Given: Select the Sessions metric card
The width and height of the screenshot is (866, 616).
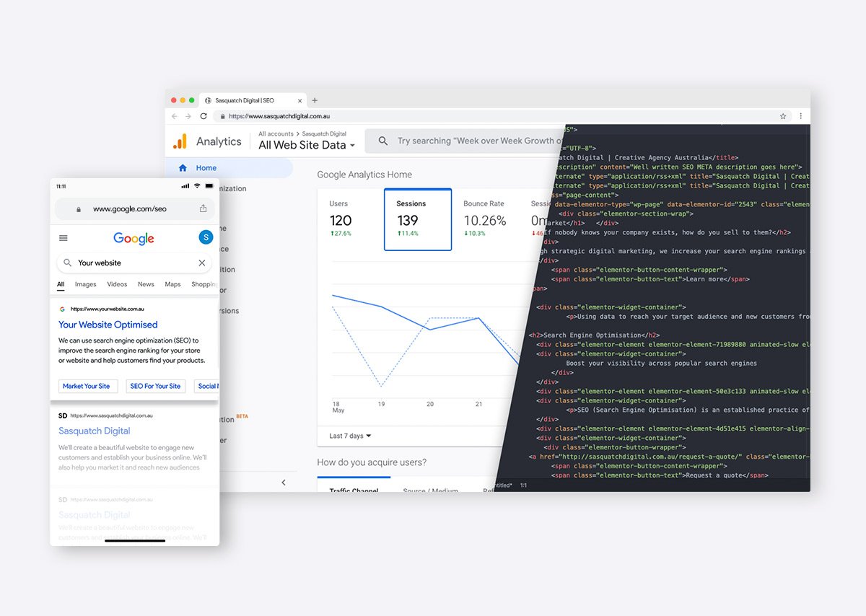Looking at the screenshot, I should 418,219.
